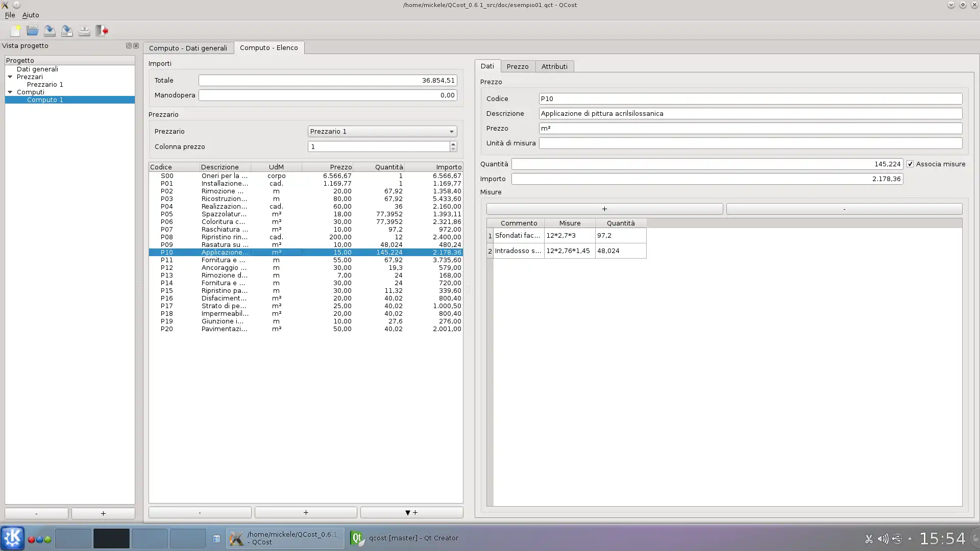Increase the Colonna prezzo spinner value
Viewport: 980px width, 551px height.
453,144
